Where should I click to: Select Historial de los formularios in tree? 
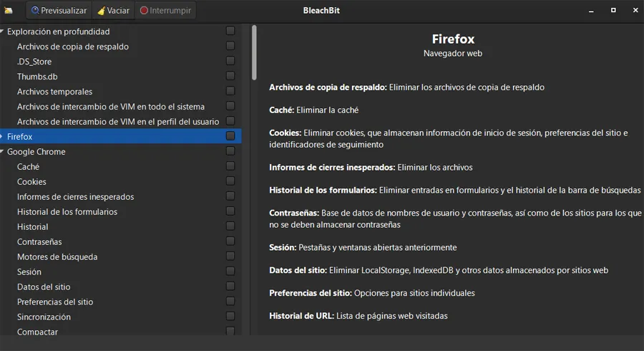click(120, 211)
